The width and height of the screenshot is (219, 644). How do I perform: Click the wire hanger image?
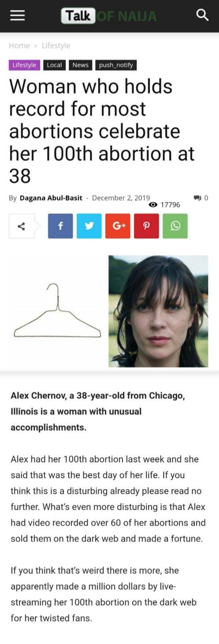(57, 311)
